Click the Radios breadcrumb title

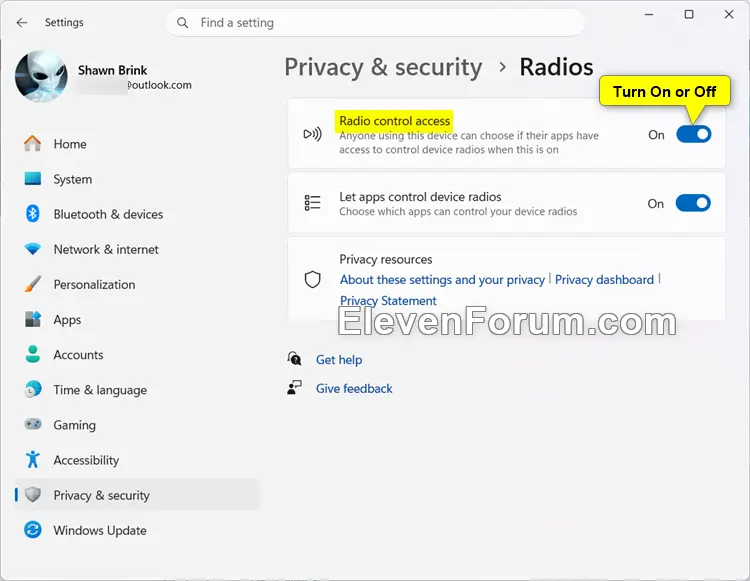pos(556,67)
